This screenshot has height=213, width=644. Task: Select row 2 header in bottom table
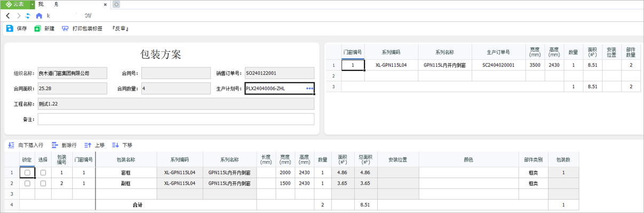[x=12, y=183]
